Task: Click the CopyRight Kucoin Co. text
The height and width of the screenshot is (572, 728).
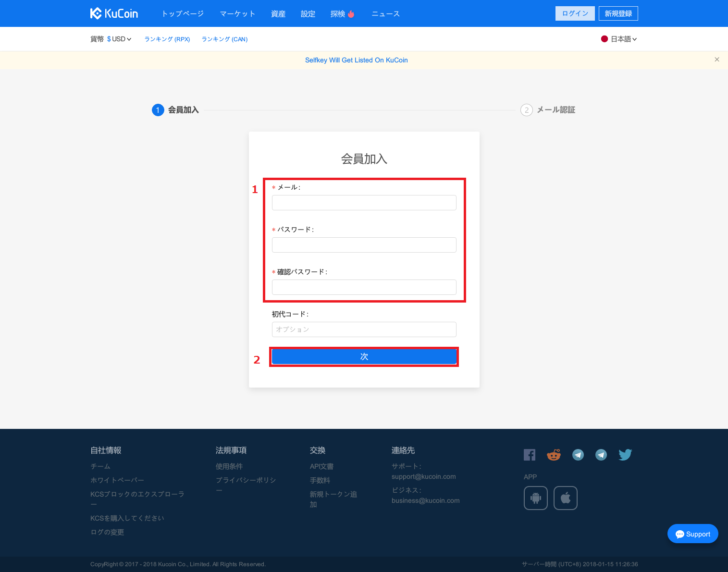Action: [x=178, y=564]
